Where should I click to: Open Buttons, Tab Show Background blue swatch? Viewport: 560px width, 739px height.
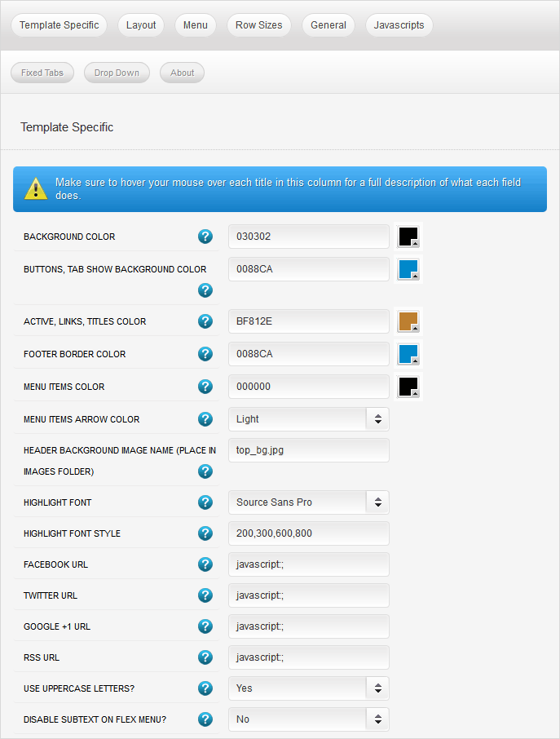pyautogui.click(x=408, y=269)
